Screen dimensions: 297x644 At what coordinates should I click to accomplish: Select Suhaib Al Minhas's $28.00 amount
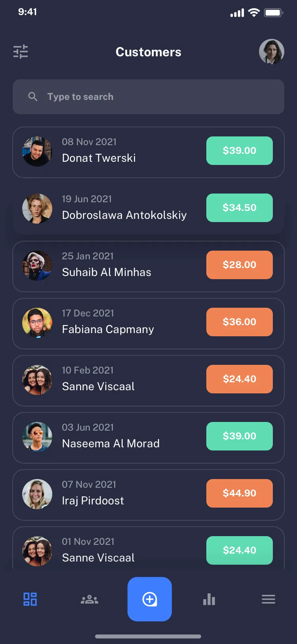pos(239,265)
